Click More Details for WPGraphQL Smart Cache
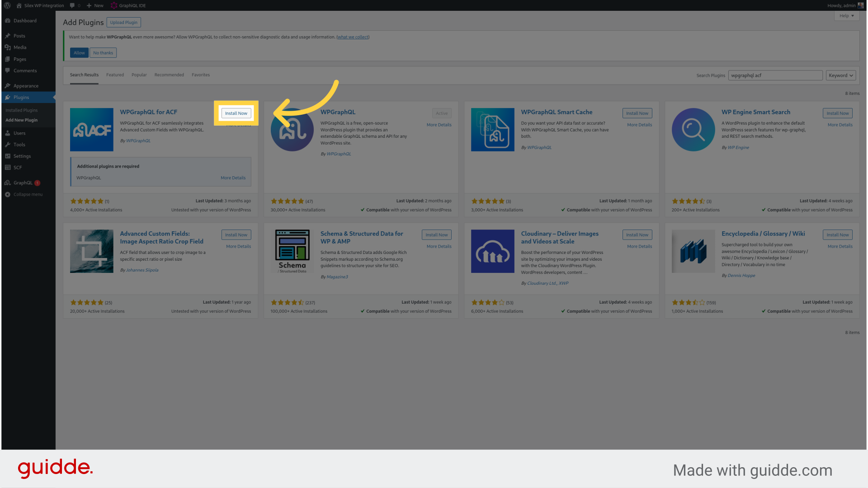 click(x=639, y=125)
